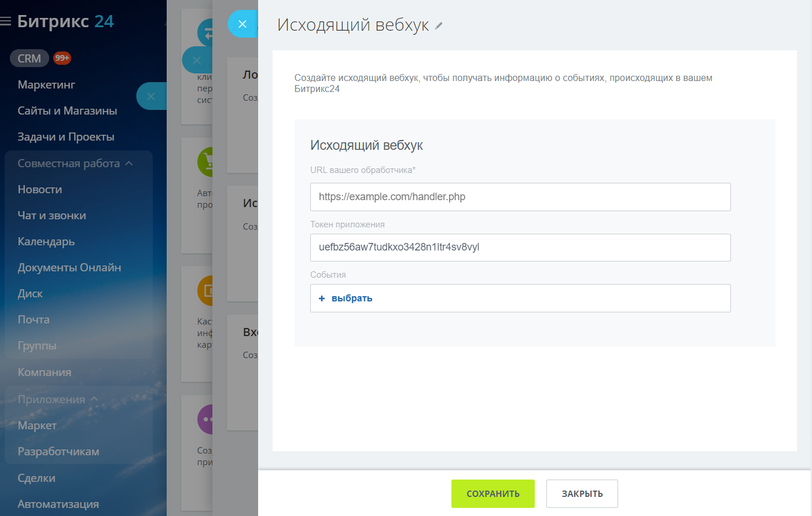Click the Битрикс 24 logo
The image size is (812, 516).
65,21
